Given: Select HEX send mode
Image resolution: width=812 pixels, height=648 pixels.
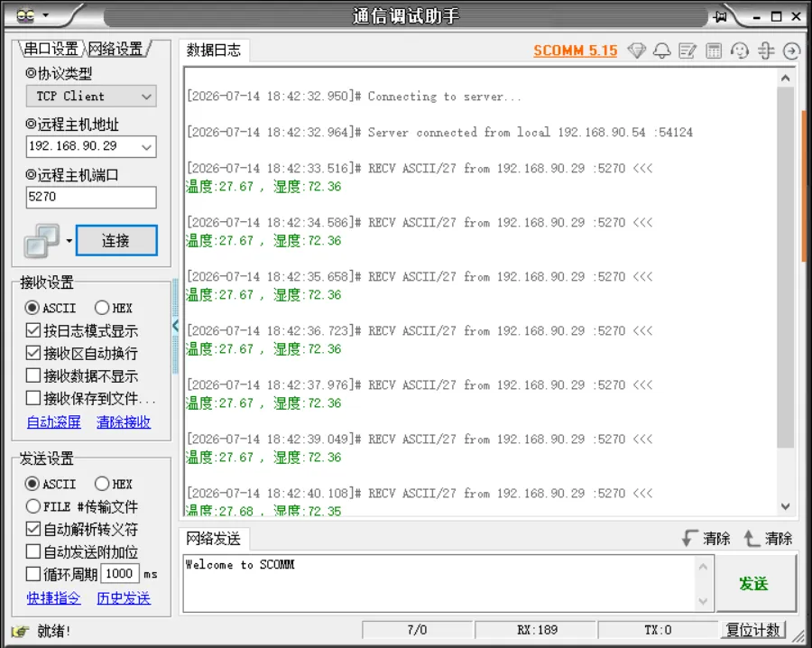Looking at the screenshot, I should (114, 484).
